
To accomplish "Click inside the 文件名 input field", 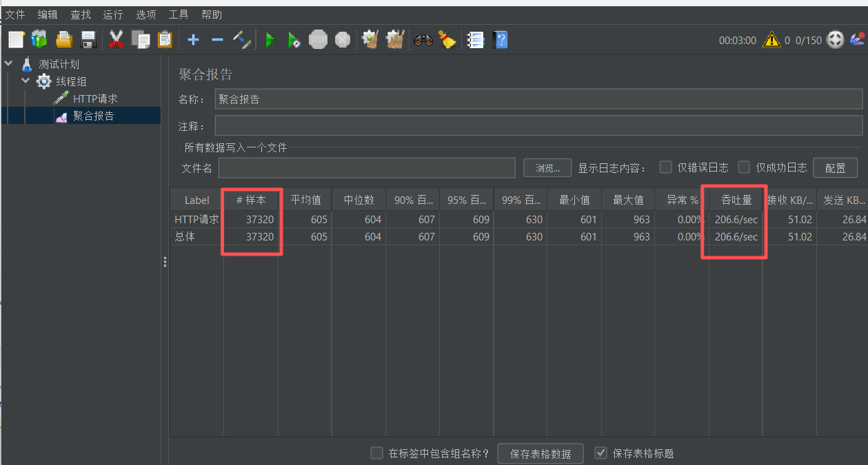I will pyautogui.click(x=365, y=167).
